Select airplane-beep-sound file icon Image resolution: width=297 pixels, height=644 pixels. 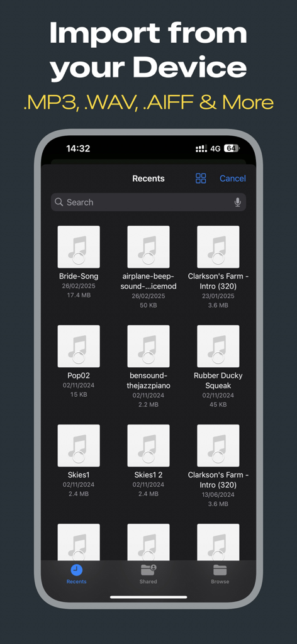tap(148, 247)
